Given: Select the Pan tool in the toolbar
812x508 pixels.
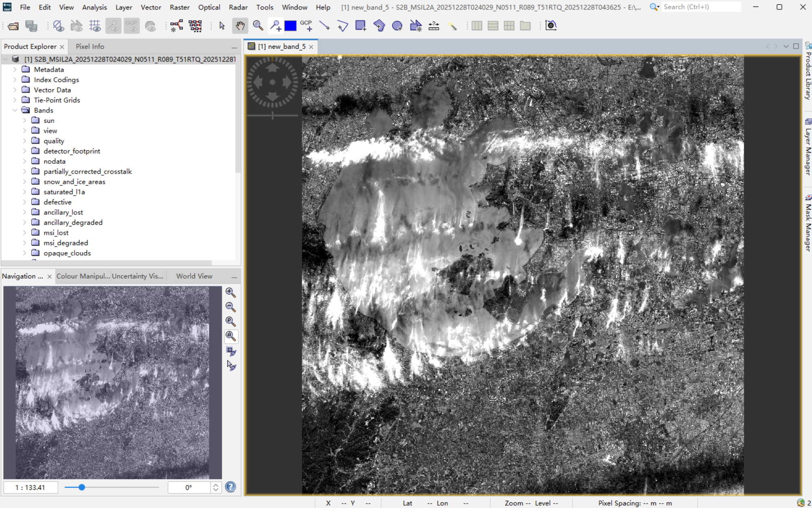Looking at the screenshot, I should pos(240,25).
